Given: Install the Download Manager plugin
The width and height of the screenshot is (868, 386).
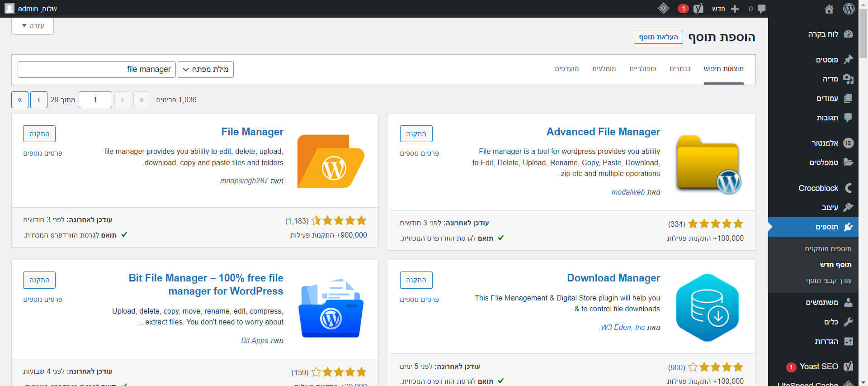Looking at the screenshot, I should point(416,280).
